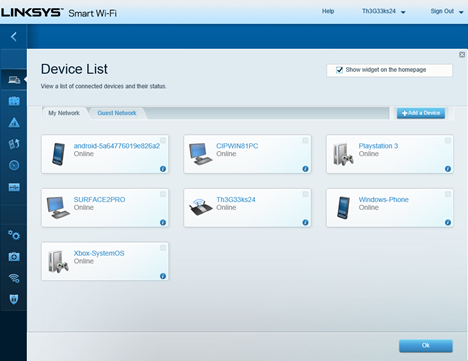This screenshot has width=468, height=361.
Task: Expand the Th3G33ks24 account dropdown arrow
Action: coord(403,12)
